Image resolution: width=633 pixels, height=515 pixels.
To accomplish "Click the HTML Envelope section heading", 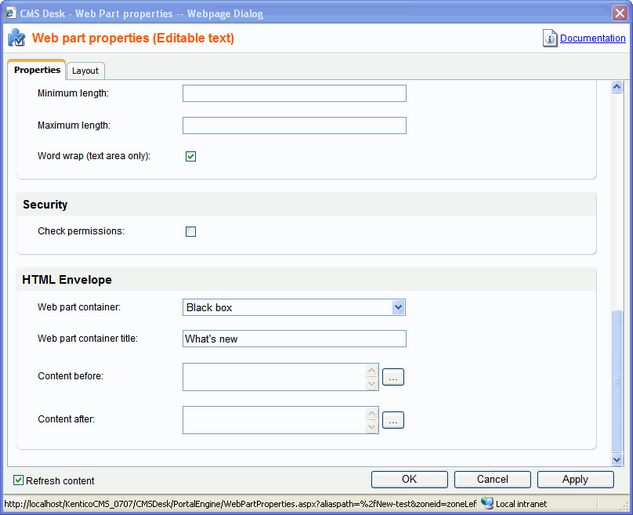I will pos(67,280).
